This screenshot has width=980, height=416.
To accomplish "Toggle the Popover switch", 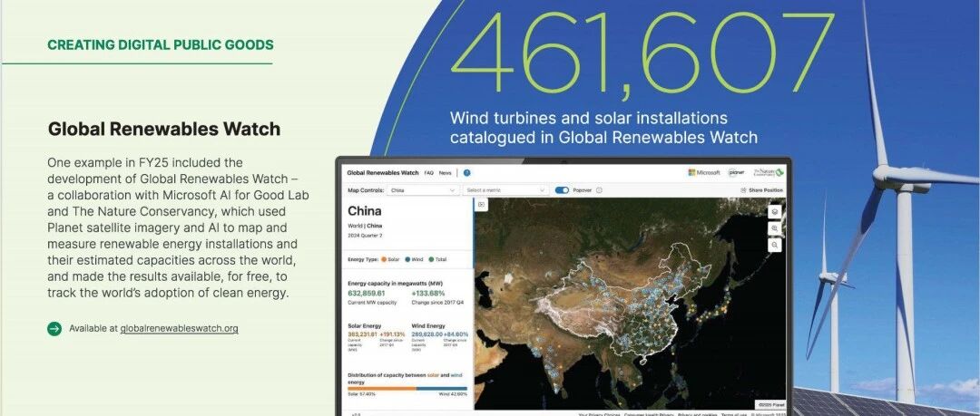I will tap(562, 190).
